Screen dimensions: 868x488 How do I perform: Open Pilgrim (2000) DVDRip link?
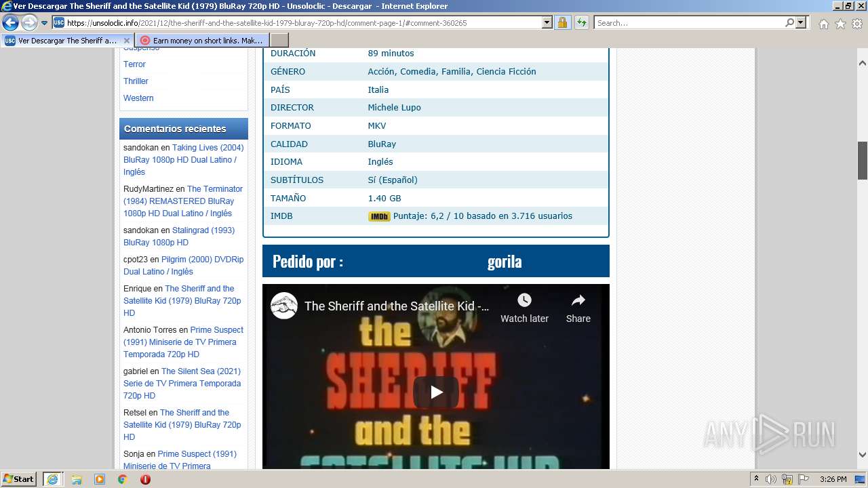183,266
